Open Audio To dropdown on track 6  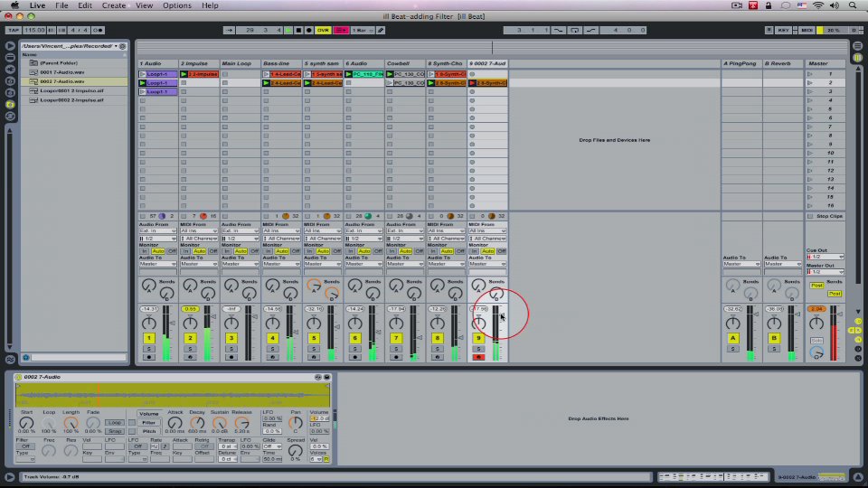click(363, 264)
